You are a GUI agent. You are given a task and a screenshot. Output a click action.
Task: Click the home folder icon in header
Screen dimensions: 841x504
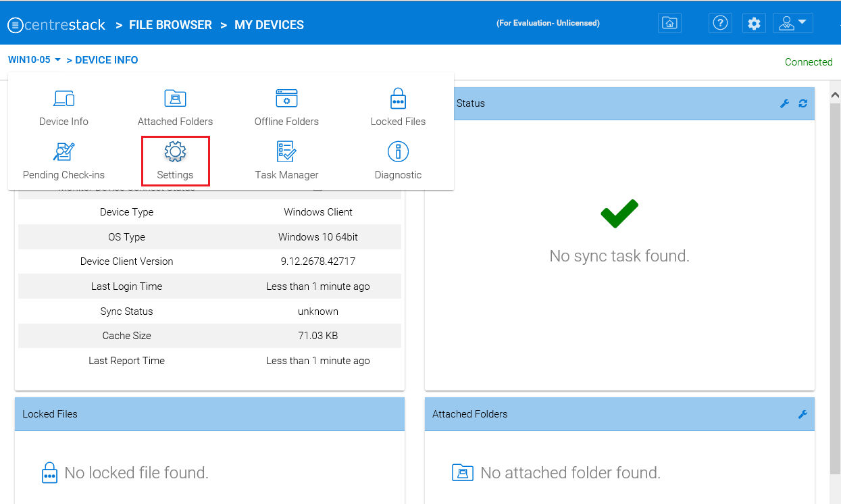point(669,23)
